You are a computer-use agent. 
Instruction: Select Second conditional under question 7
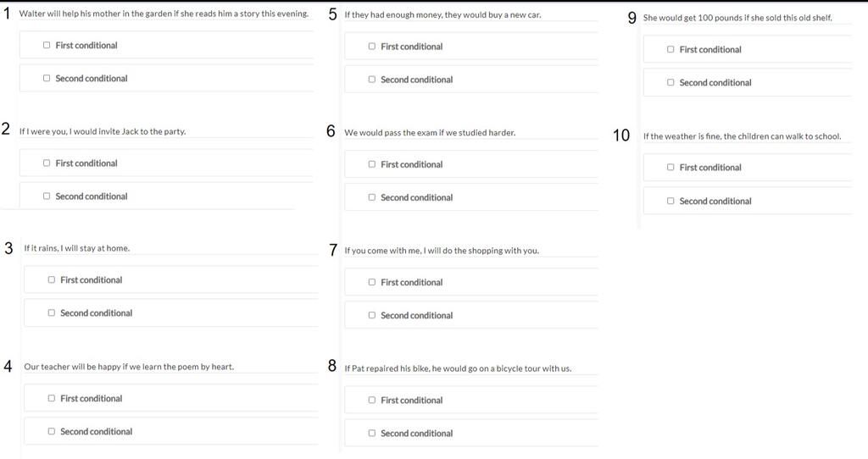(372, 315)
